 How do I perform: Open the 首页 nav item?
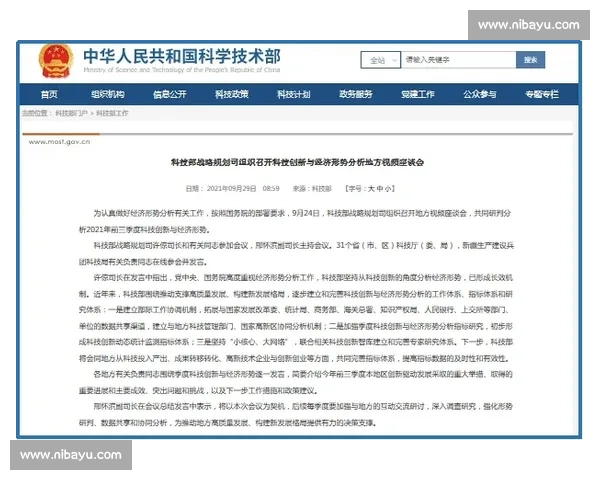tap(49, 94)
